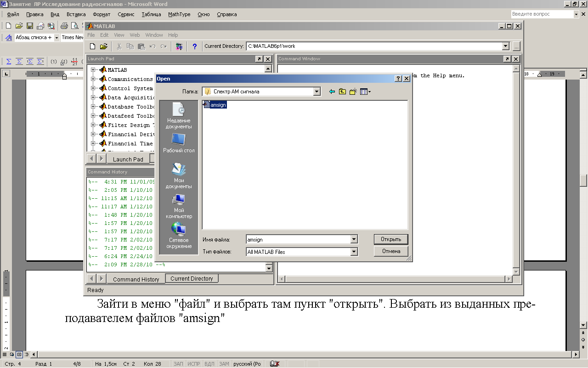Click spelling status icon in Word status bar
The image size is (588, 368).
(x=275, y=364)
